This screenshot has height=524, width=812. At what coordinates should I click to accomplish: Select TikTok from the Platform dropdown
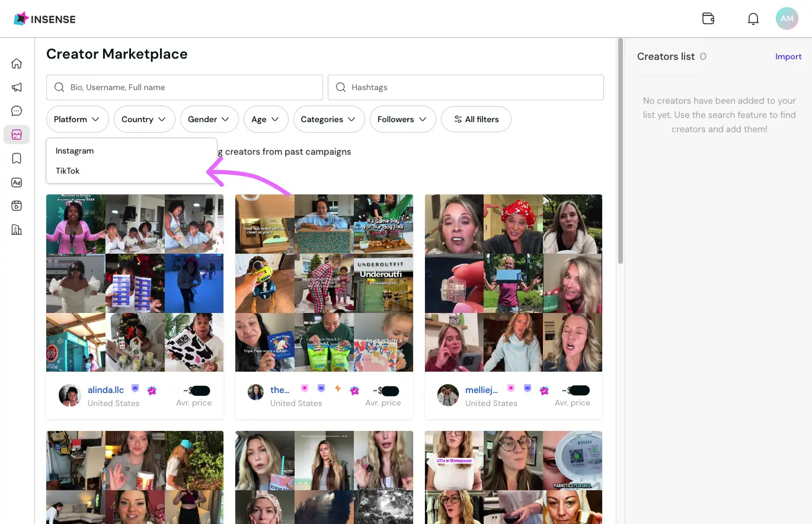(67, 171)
